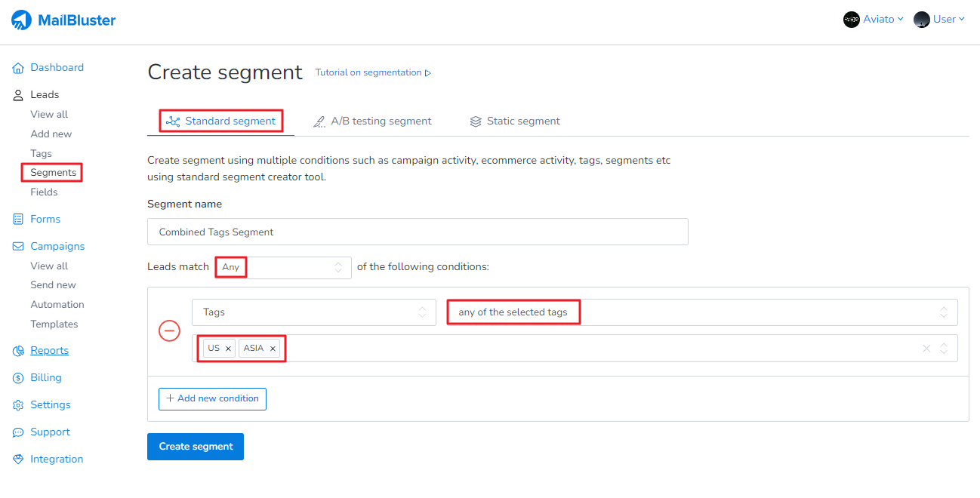Viewport: 980px width, 498px height.
Task: Click the Campaigns envelope icon
Action: click(x=19, y=247)
